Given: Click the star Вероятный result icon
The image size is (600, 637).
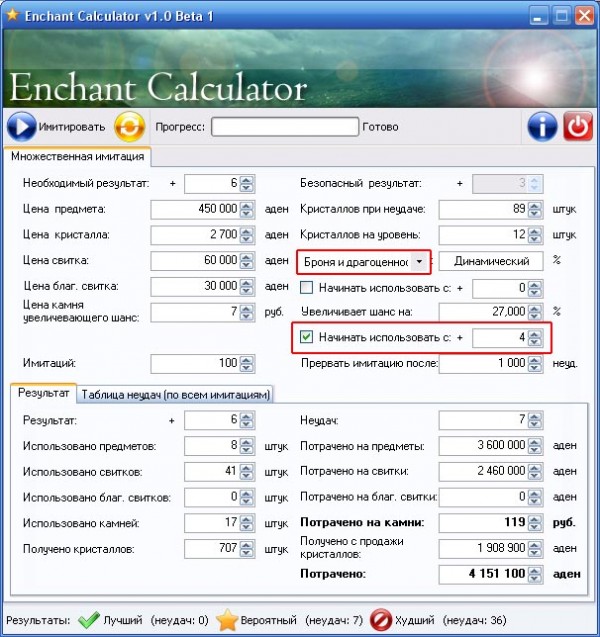Looking at the screenshot, I should click(x=226, y=620).
